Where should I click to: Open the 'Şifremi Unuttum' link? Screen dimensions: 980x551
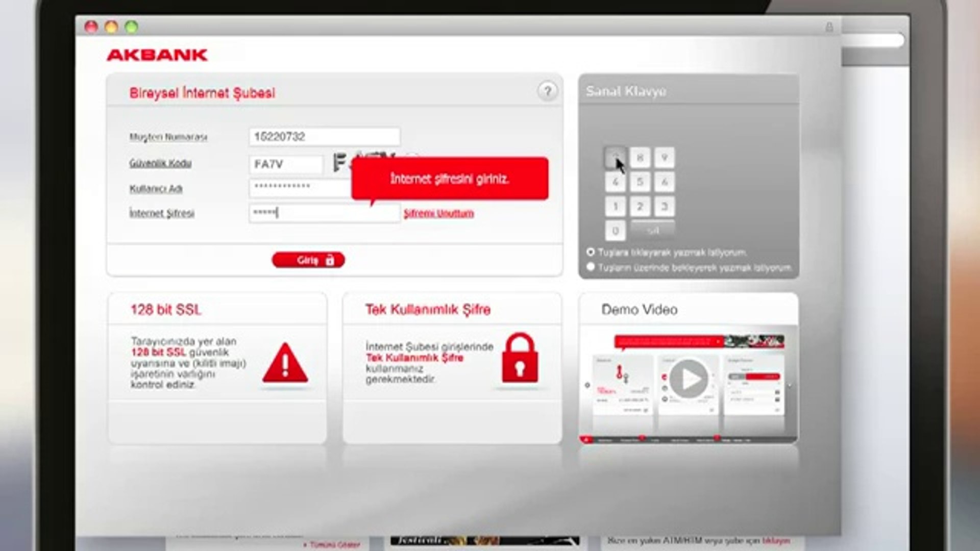tap(438, 213)
